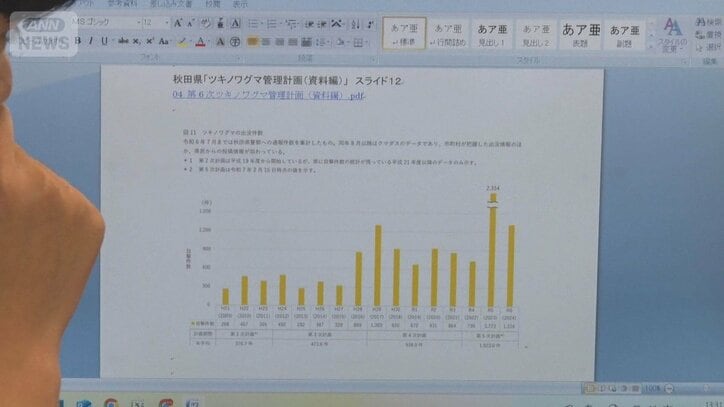Toggle distributed alignment
The height and width of the screenshot is (407, 724).
[307, 43]
